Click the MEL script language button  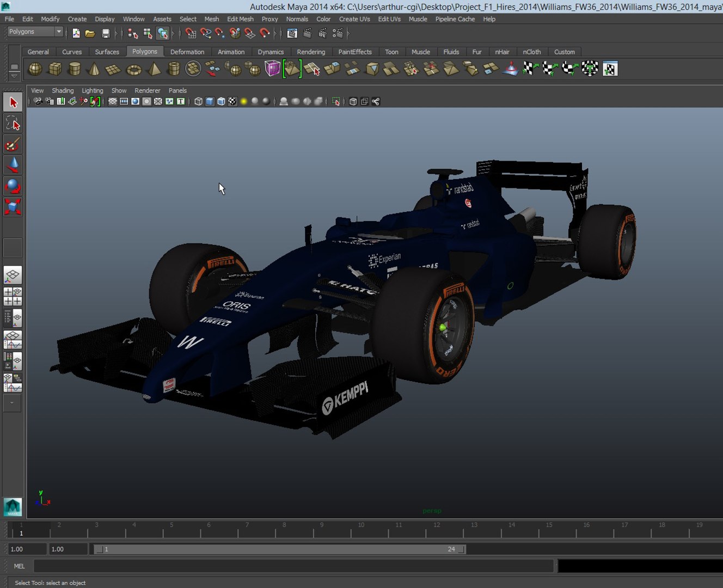click(19, 566)
